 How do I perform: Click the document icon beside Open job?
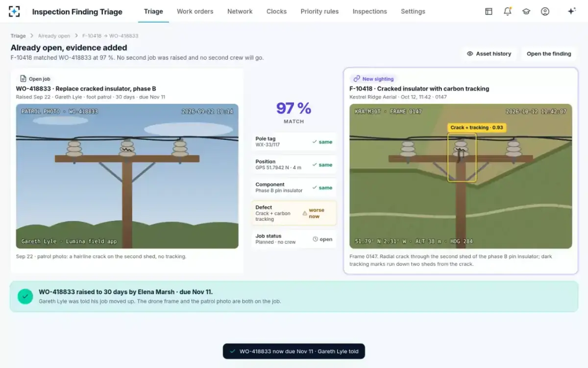pyautogui.click(x=23, y=79)
